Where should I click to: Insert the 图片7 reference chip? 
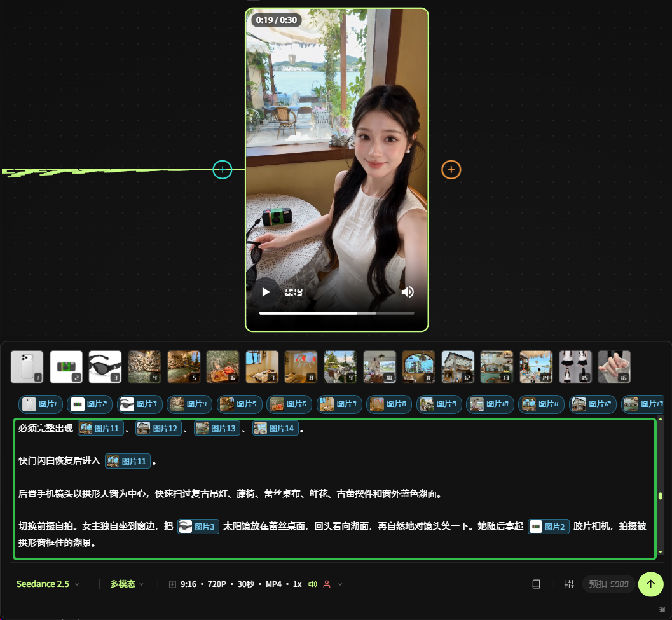click(x=339, y=404)
